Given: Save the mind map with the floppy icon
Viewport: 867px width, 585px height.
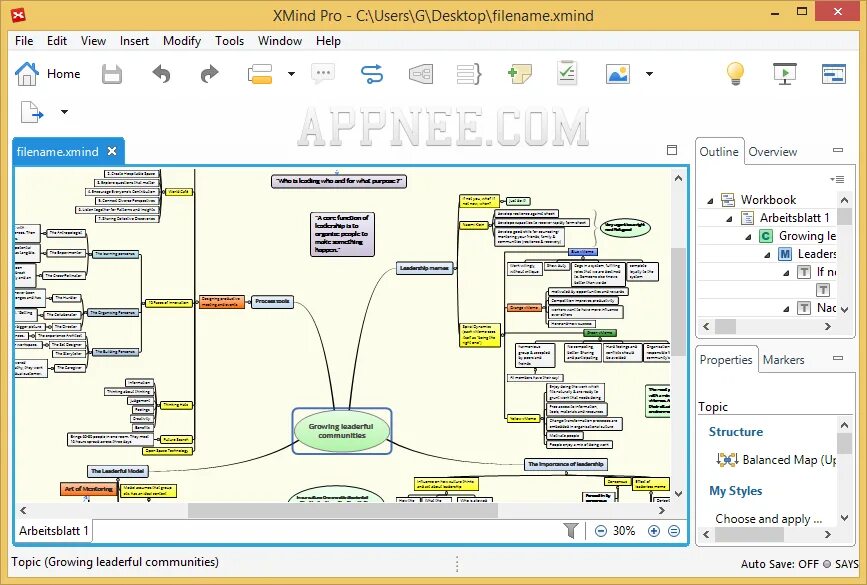Looking at the screenshot, I should coord(112,74).
